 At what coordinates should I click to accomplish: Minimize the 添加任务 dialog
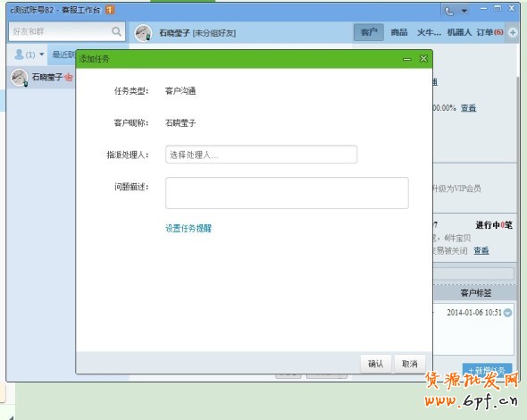coord(407,59)
